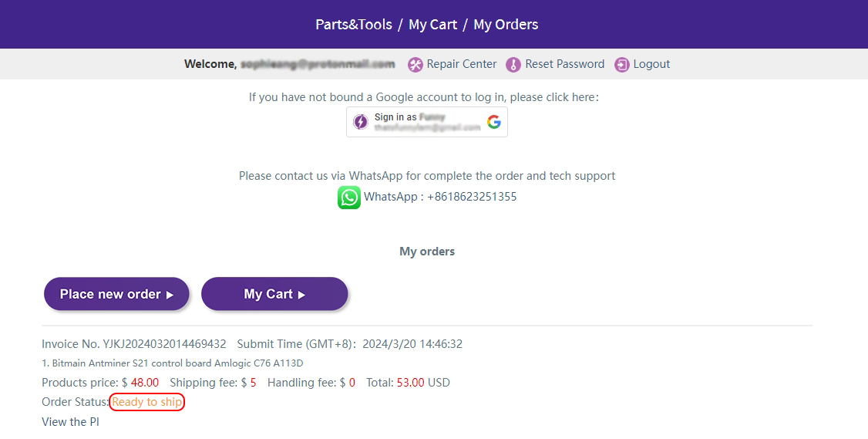Go to My Cart in the header
The image size is (868, 439).
(432, 25)
